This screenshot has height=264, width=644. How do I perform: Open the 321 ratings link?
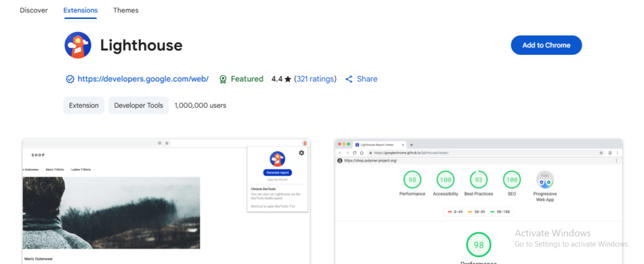tap(316, 79)
